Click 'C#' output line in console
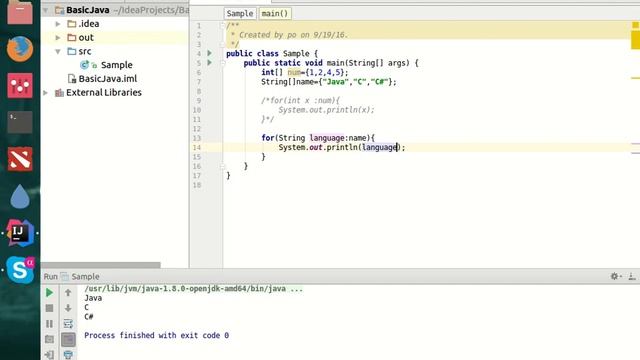 [89, 317]
